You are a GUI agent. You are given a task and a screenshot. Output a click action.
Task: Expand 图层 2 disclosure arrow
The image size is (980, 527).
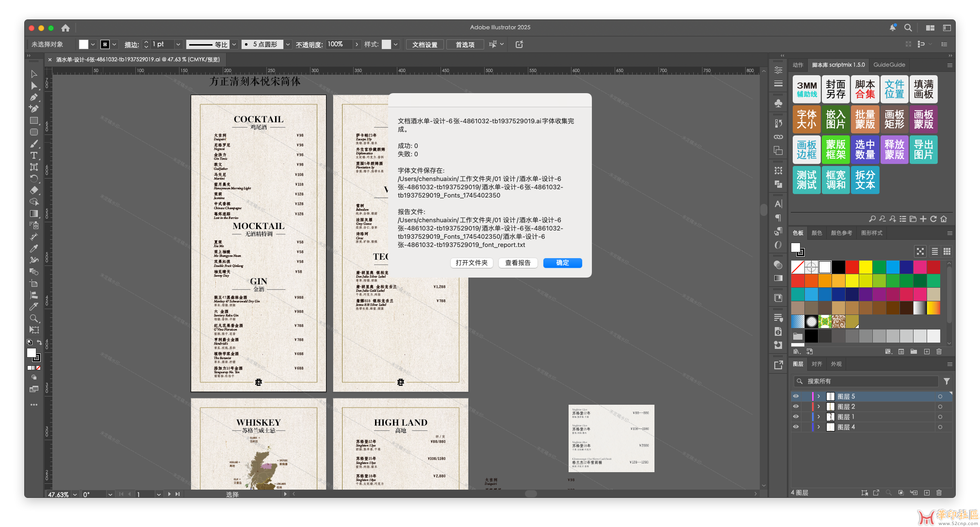818,407
